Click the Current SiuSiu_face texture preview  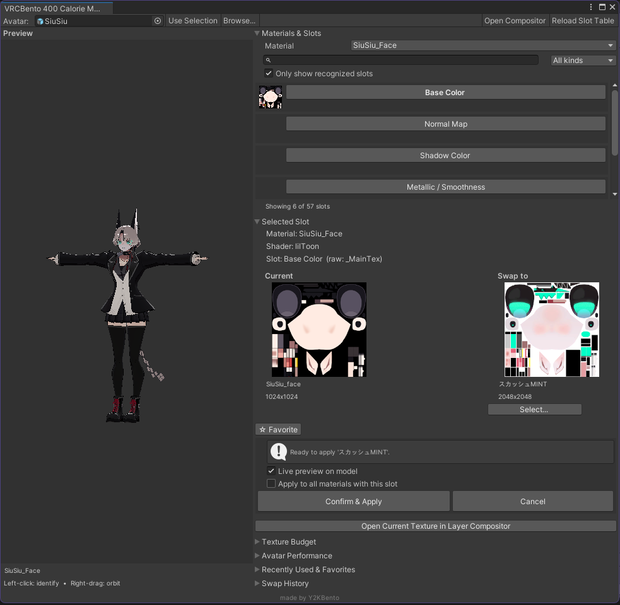pos(319,329)
